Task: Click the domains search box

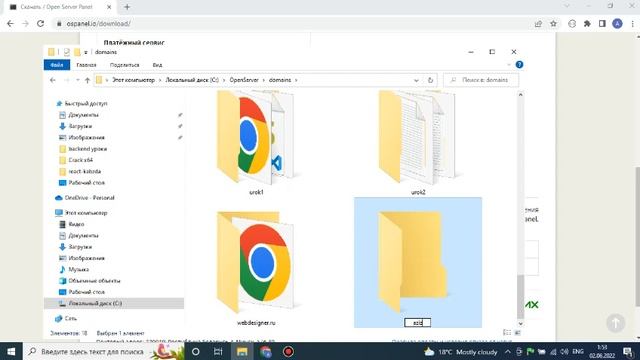Action: tap(481, 80)
